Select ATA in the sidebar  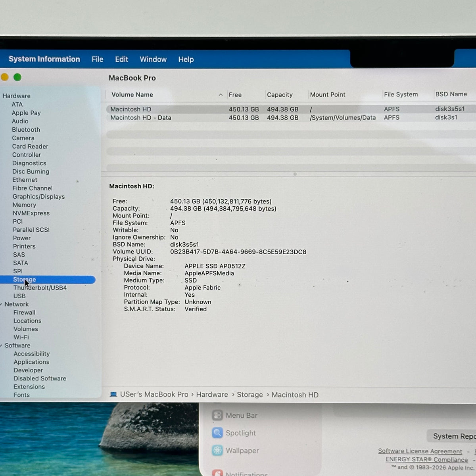tap(17, 104)
